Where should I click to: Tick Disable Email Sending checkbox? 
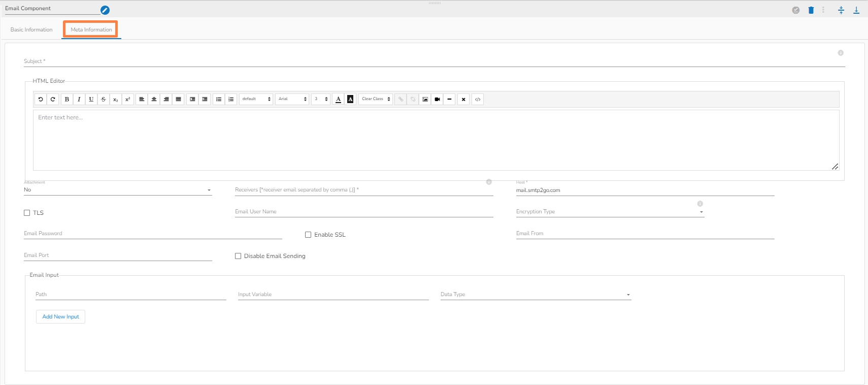point(238,256)
